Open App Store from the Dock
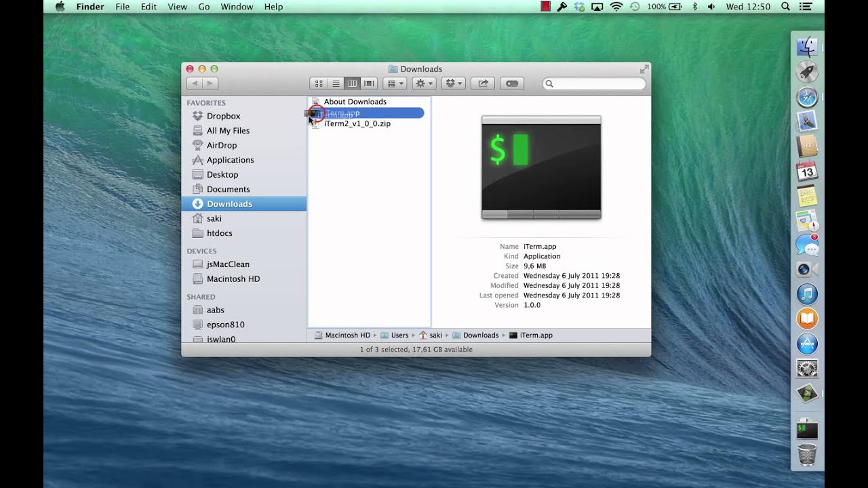The image size is (868, 488). pyautogui.click(x=807, y=344)
